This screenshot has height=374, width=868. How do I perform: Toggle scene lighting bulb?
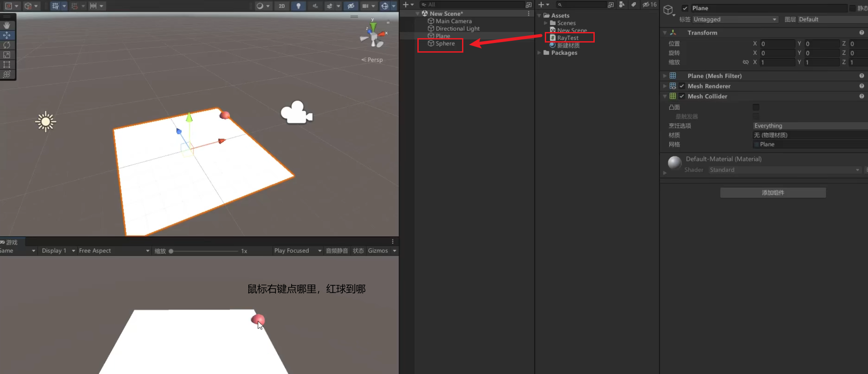coord(298,6)
